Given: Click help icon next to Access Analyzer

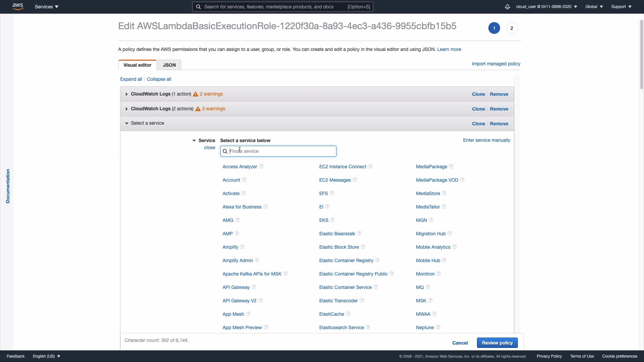Looking at the screenshot, I should (261, 167).
